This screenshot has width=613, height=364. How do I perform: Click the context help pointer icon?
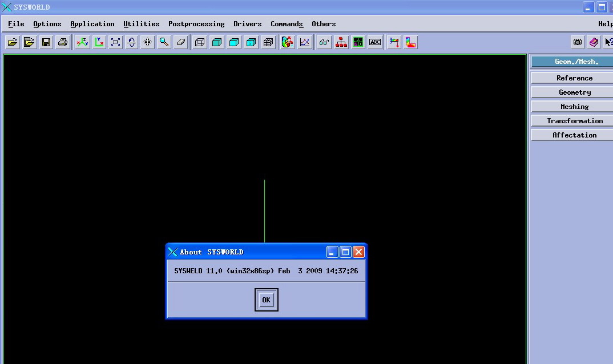(x=608, y=42)
